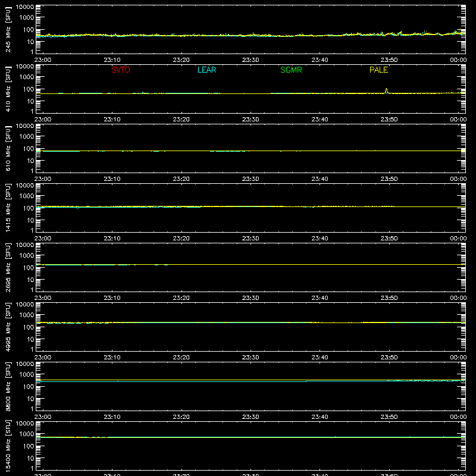This screenshot has height=476, width=476.
Task: Click the 8800 MHz [SFU] axis title
Action: coord(8,386)
